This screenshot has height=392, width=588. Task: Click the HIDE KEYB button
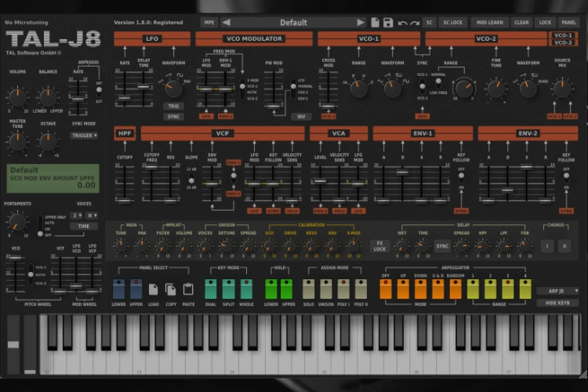[x=557, y=303]
